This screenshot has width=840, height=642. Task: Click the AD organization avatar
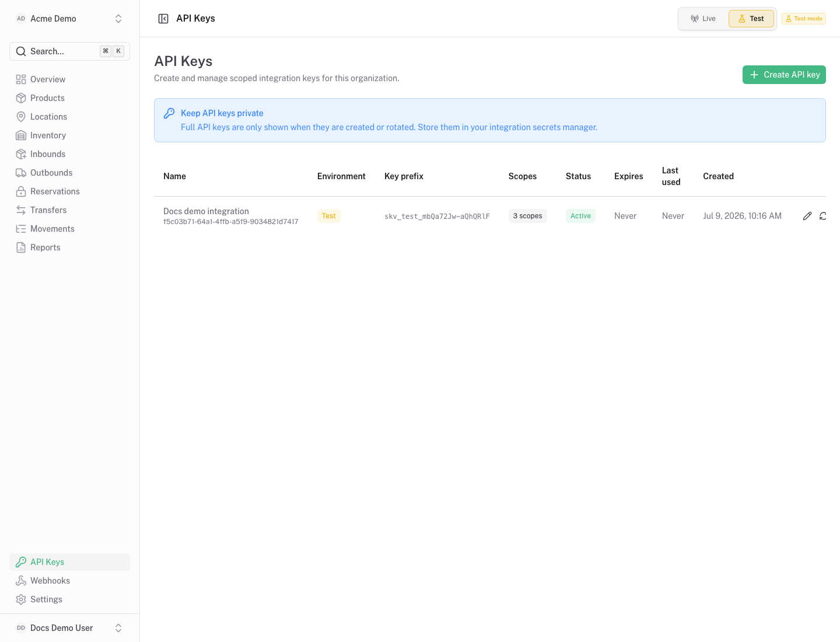[x=21, y=19]
